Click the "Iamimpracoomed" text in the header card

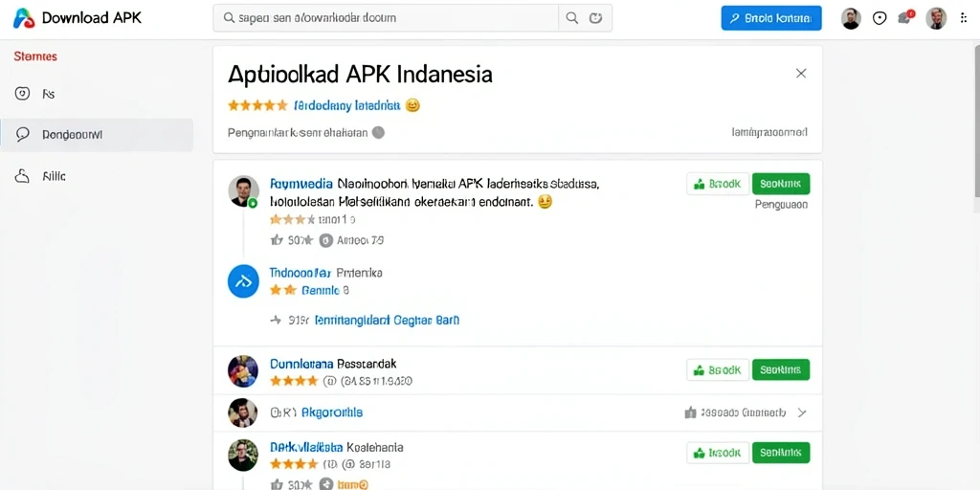[x=769, y=132]
